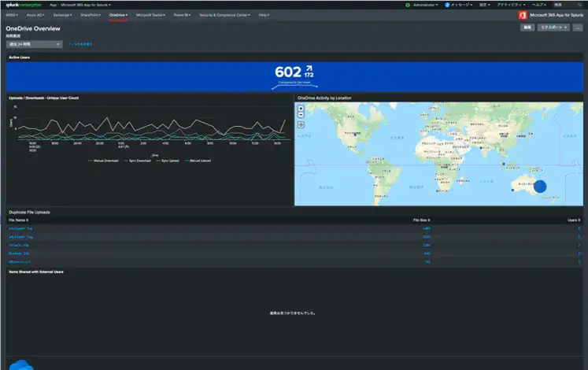Image resolution: width=588 pixels, height=370 pixels.
Task: Click the OneDrive cloud icon at bottom
Action: (x=21, y=364)
